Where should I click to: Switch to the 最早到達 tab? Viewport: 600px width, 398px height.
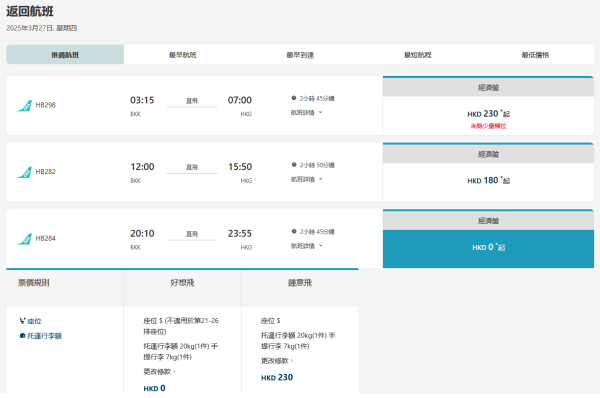click(300, 55)
